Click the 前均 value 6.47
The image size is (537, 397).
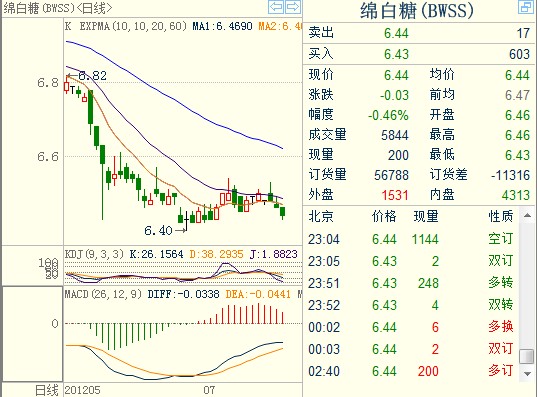point(517,95)
